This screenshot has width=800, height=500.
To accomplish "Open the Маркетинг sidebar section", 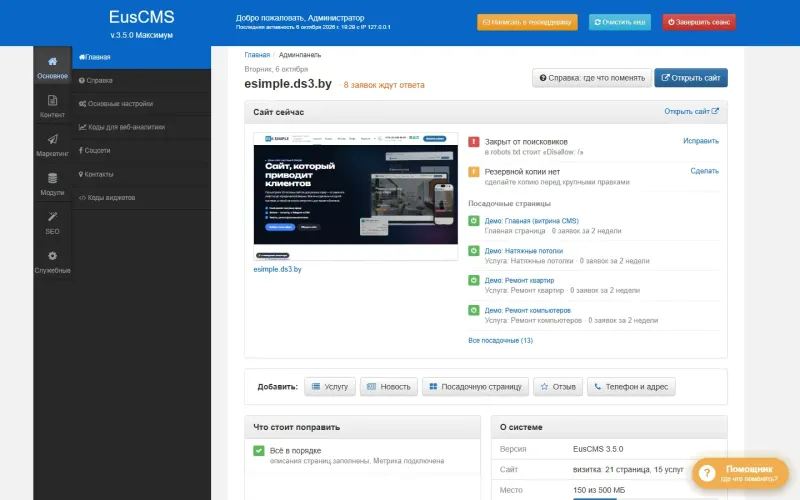I will tap(53, 145).
